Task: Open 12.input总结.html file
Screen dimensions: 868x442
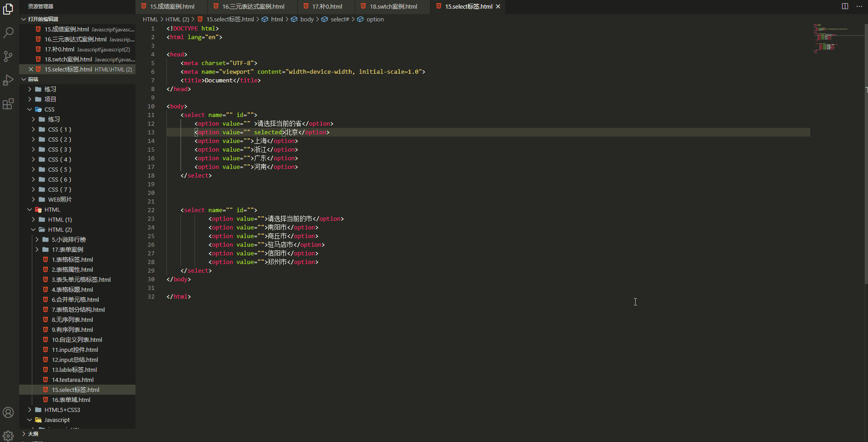Action: pyautogui.click(x=77, y=360)
